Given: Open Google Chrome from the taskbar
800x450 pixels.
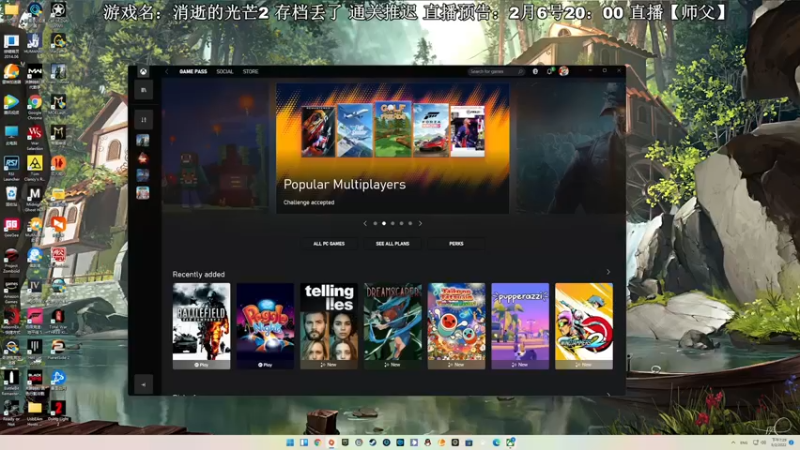Looking at the screenshot, I should pyautogui.click(x=317, y=442).
